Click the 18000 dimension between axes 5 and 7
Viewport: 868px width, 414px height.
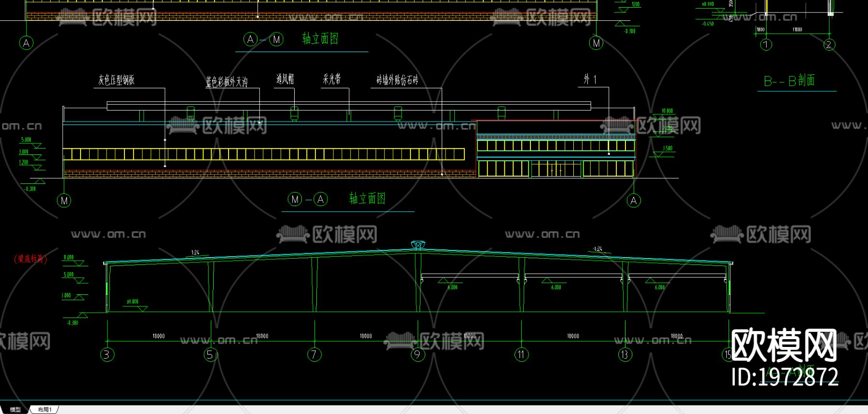pyautogui.click(x=262, y=336)
